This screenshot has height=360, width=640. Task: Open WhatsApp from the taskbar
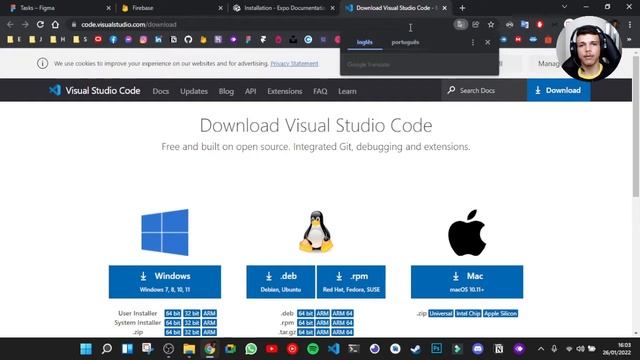(x=251, y=349)
